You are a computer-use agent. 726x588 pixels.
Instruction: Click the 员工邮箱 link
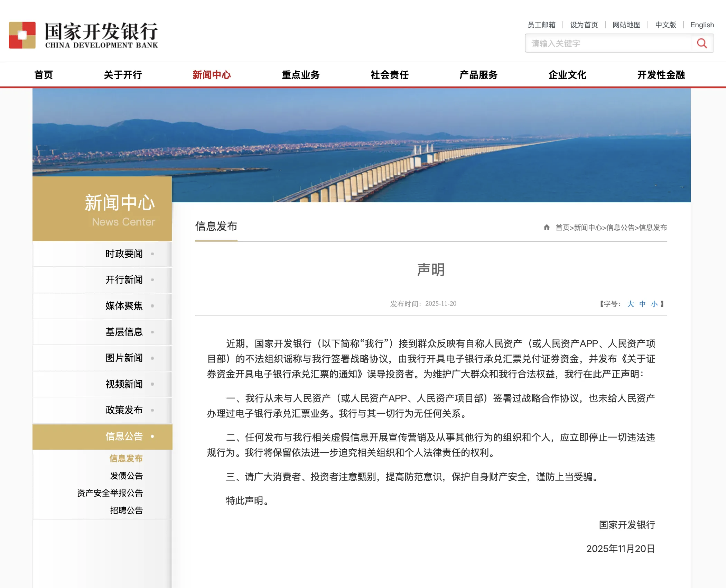tap(541, 25)
